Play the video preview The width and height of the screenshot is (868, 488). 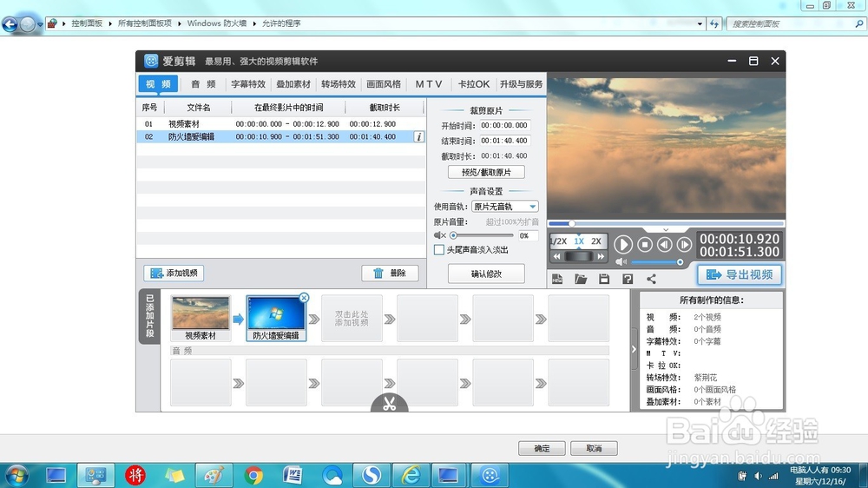point(622,244)
